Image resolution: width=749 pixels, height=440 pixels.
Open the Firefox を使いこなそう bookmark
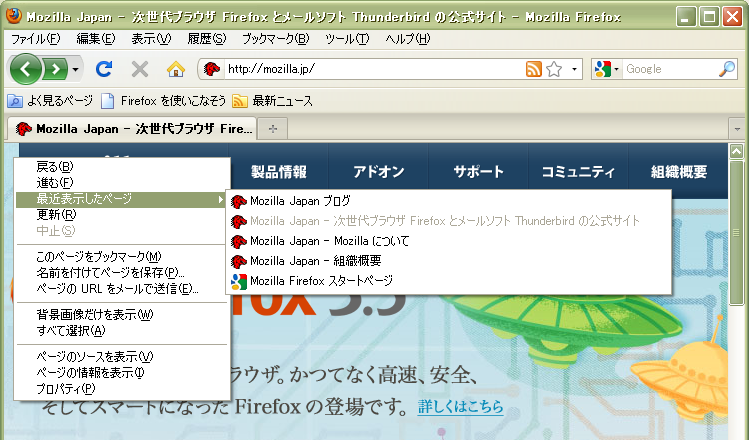coord(163,101)
